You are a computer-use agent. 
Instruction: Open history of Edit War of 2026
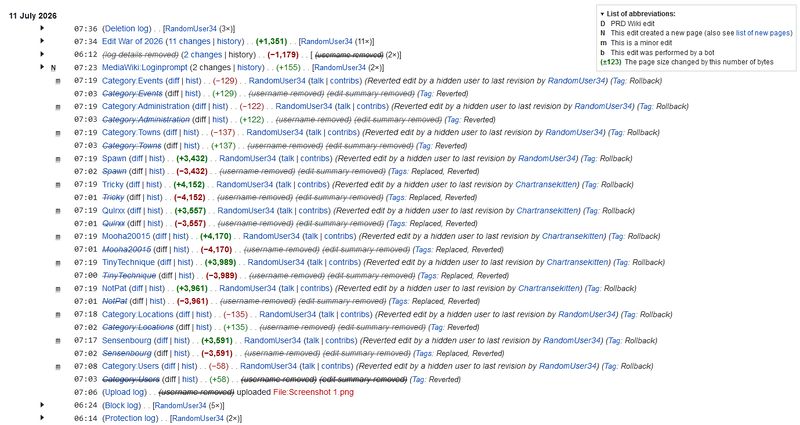[229, 41]
